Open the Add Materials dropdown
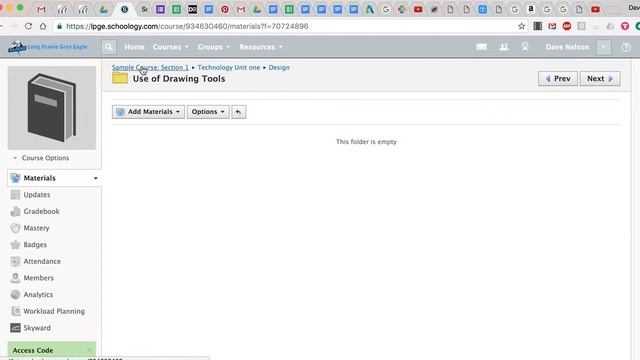Image resolution: width=640 pixels, height=360 pixels. pos(148,112)
